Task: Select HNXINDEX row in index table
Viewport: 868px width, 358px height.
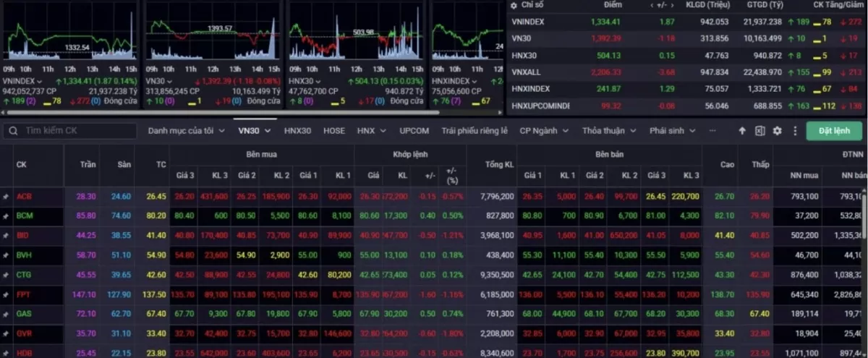Action: (x=685, y=89)
